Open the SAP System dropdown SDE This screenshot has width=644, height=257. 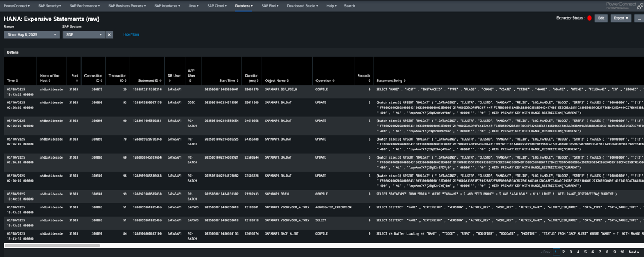click(x=84, y=35)
